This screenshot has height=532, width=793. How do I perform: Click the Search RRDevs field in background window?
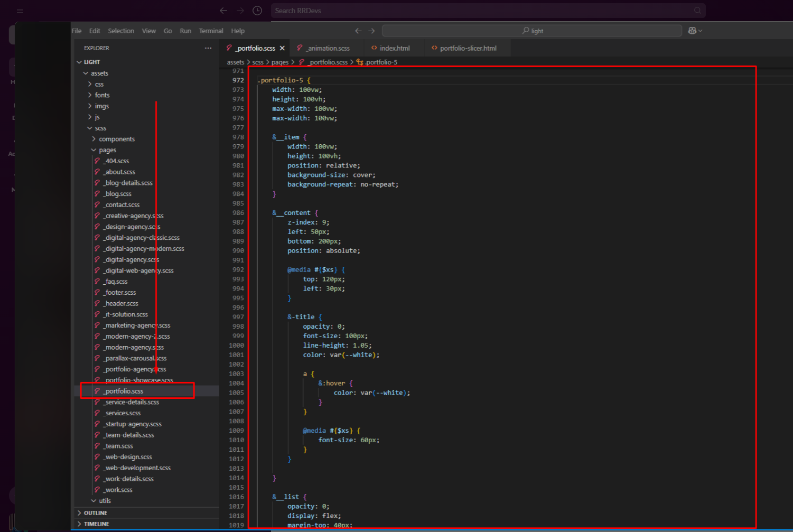point(488,11)
